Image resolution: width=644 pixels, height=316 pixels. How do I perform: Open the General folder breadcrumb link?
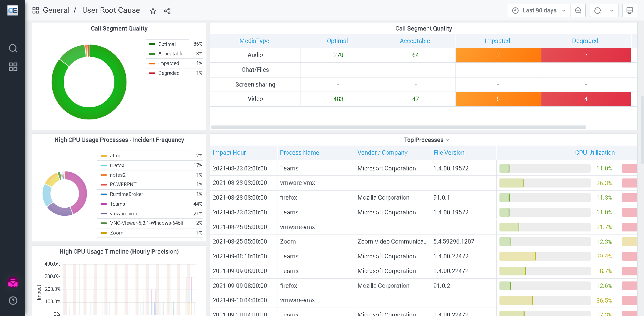tap(56, 10)
